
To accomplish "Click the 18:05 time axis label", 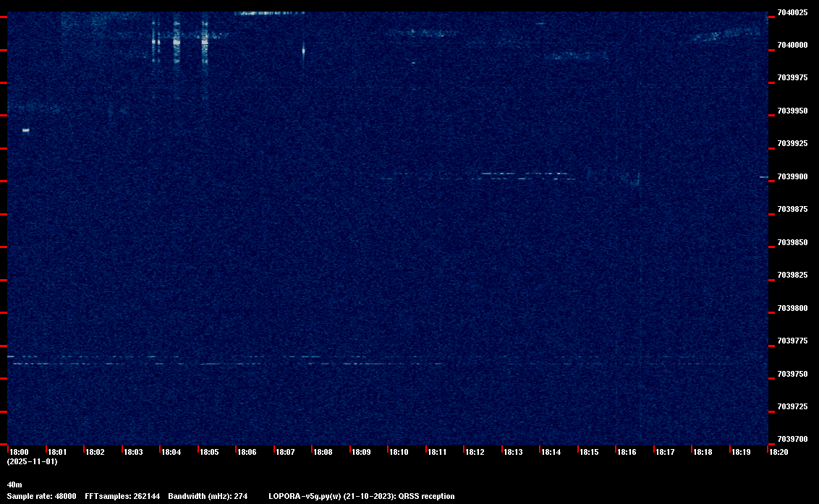I will [209, 452].
